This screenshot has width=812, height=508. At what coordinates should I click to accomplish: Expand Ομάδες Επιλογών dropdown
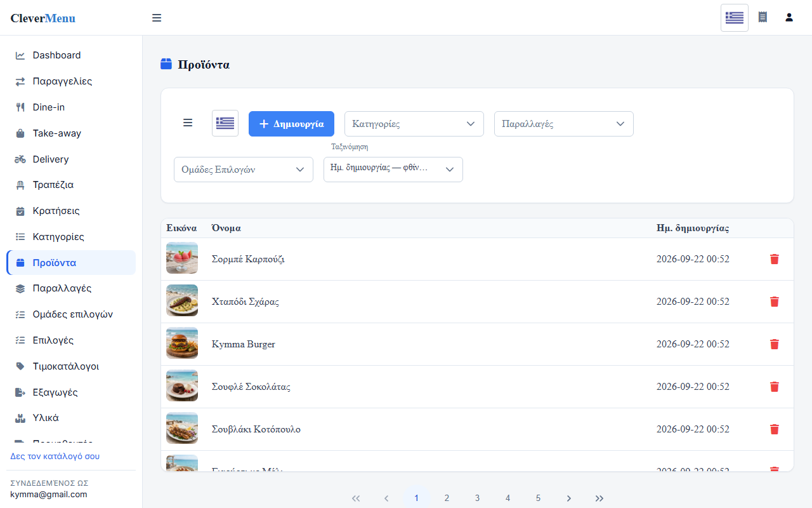[244, 170]
